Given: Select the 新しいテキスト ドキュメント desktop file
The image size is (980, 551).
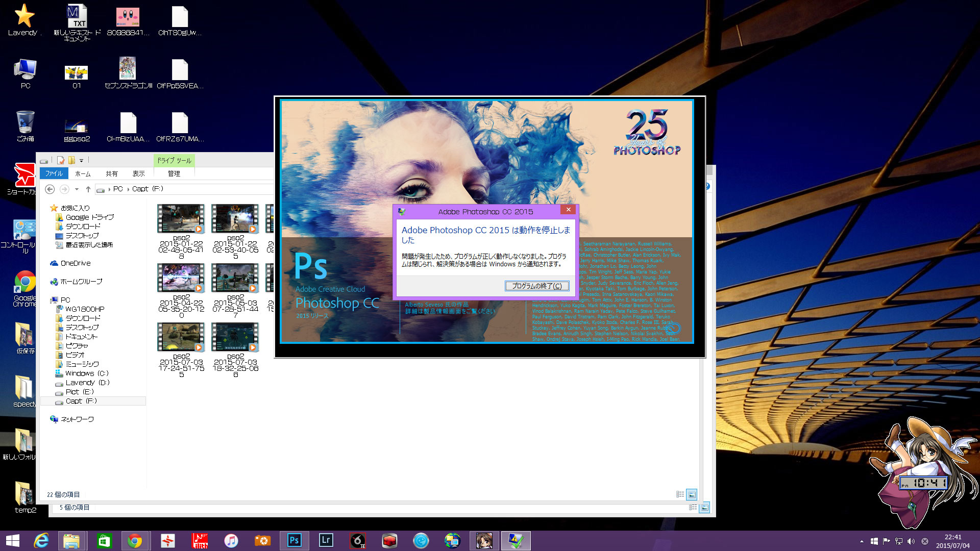Looking at the screenshot, I should click(77, 22).
